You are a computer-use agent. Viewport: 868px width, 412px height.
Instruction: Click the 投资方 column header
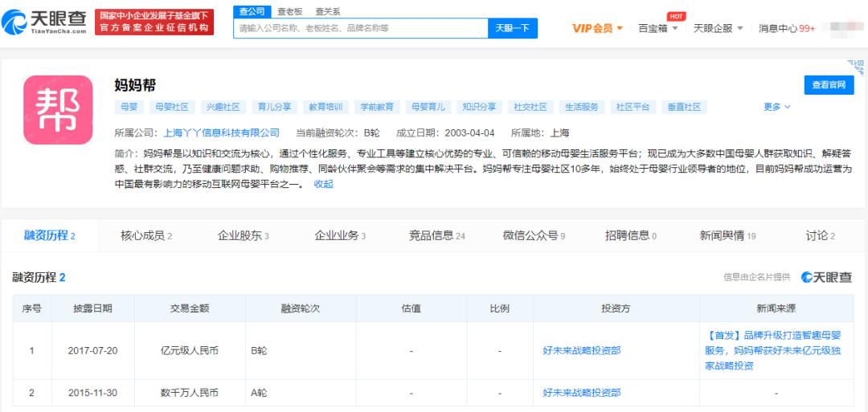(x=616, y=308)
